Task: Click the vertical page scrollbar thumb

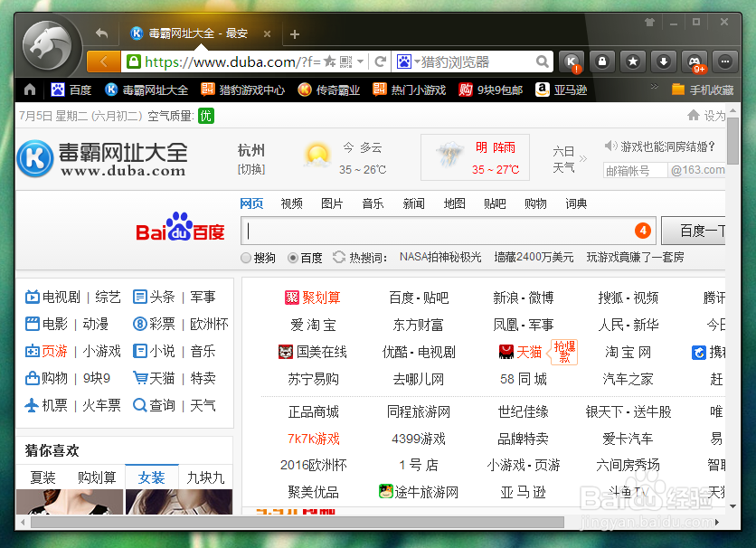Action: click(732, 140)
